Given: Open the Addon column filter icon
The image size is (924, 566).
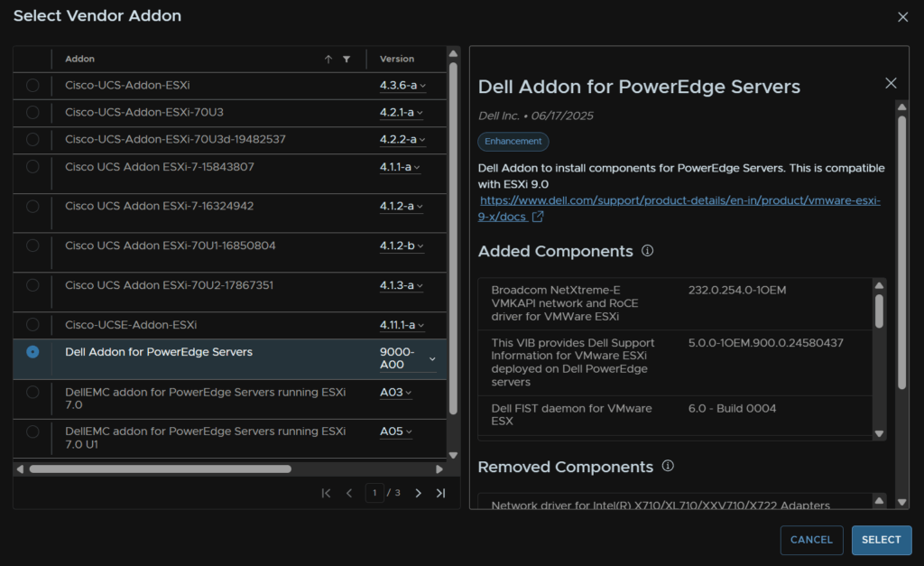Looking at the screenshot, I should [346, 59].
